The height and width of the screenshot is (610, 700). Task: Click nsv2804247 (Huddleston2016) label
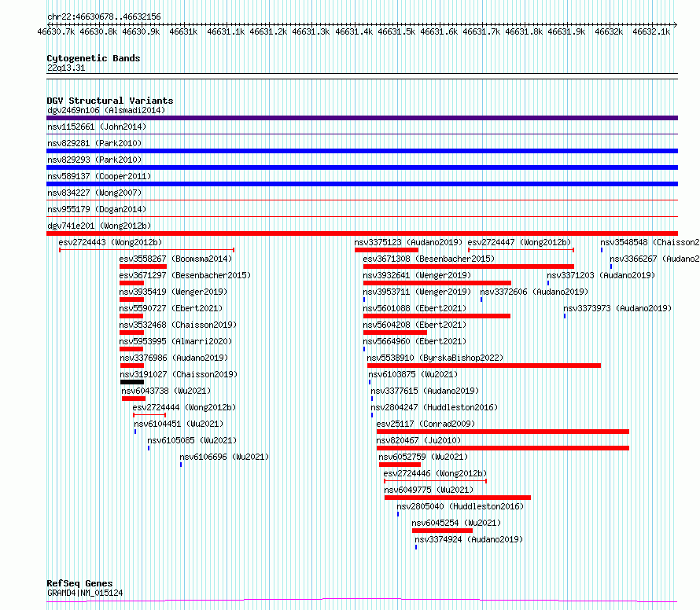click(x=434, y=407)
